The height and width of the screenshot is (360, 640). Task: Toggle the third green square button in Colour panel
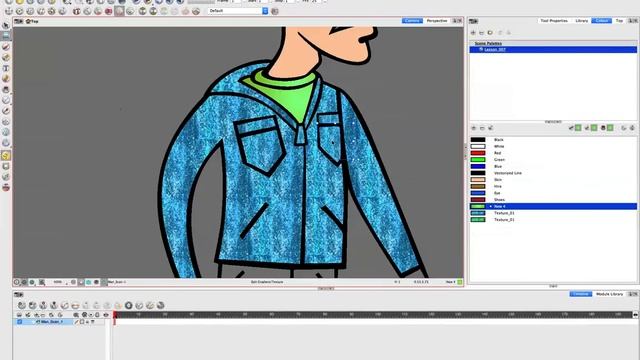[610, 128]
